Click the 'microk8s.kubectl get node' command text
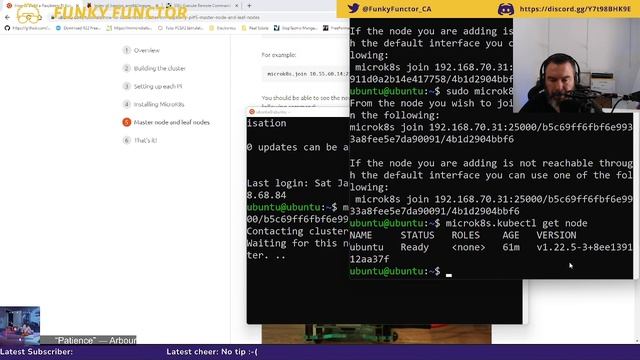Image resolution: width=640 pixels, height=360 pixels. pos(516,223)
